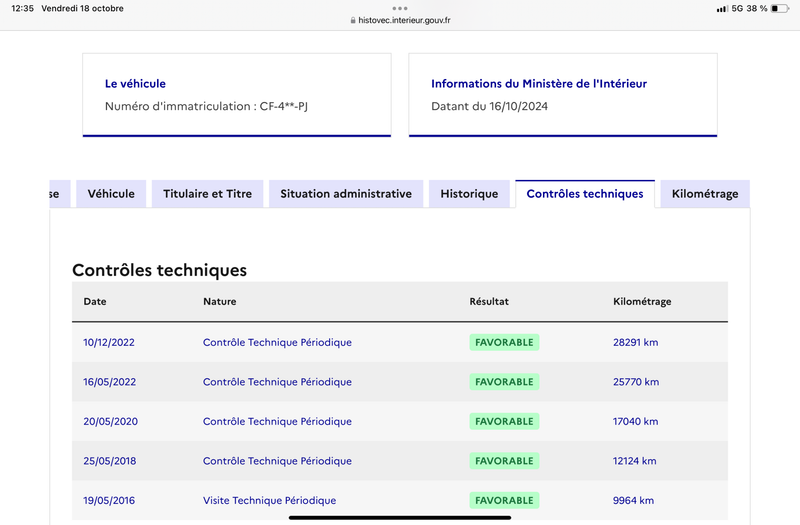800x525 pixels.
Task: Click the date 19/05/2016
Action: [109, 501]
